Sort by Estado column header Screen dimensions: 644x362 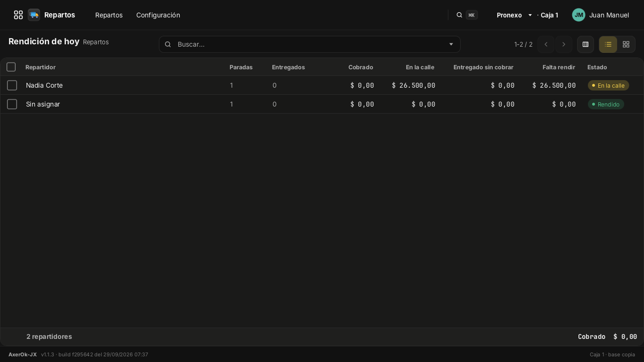click(597, 67)
